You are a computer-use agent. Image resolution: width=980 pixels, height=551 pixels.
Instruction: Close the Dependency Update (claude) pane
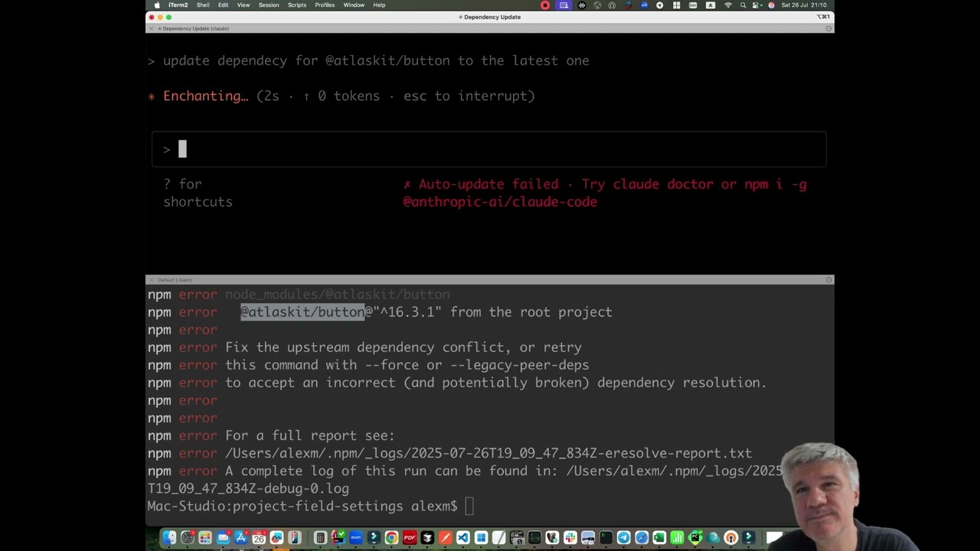[151, 28]
